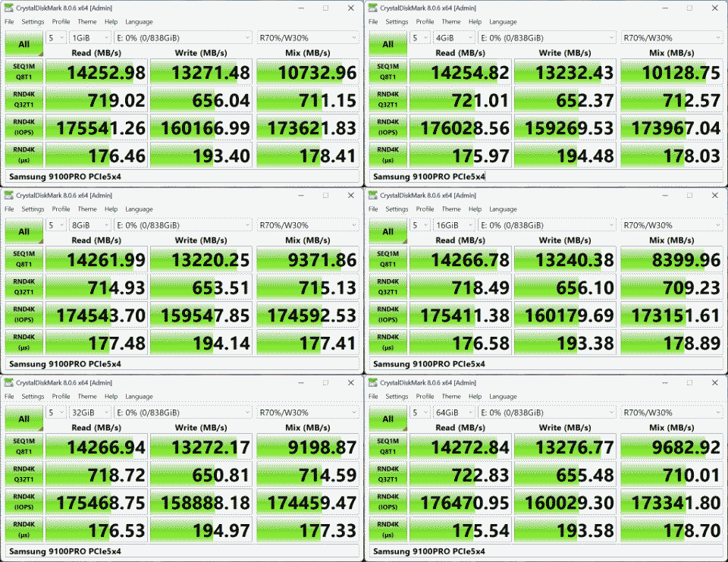The width and height of the screenshot is (728, 562).
Task: Open Settings menu in the 4GiB window
Action: [397, 22]
